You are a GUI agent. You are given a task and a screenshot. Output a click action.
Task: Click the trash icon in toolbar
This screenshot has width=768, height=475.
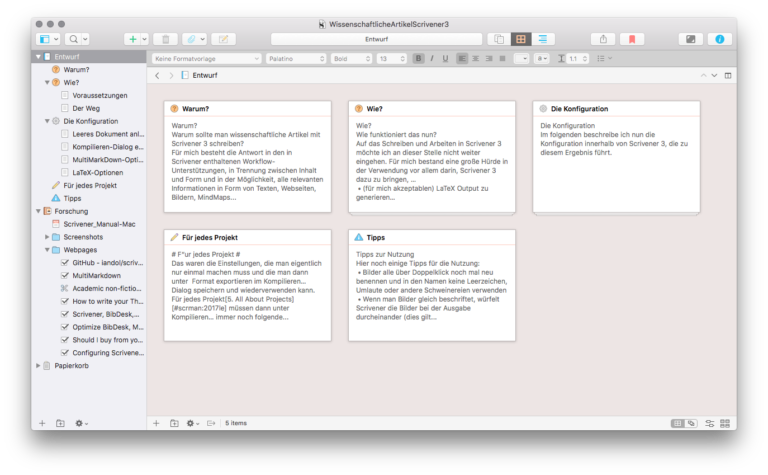(165, 39)
